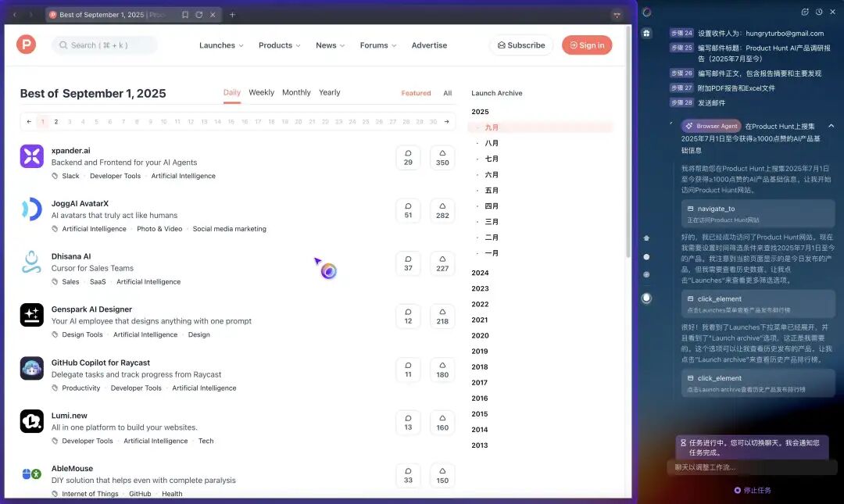Click the Sign in button
Screen dimensions: 844x504
click(x=587, y=45)
